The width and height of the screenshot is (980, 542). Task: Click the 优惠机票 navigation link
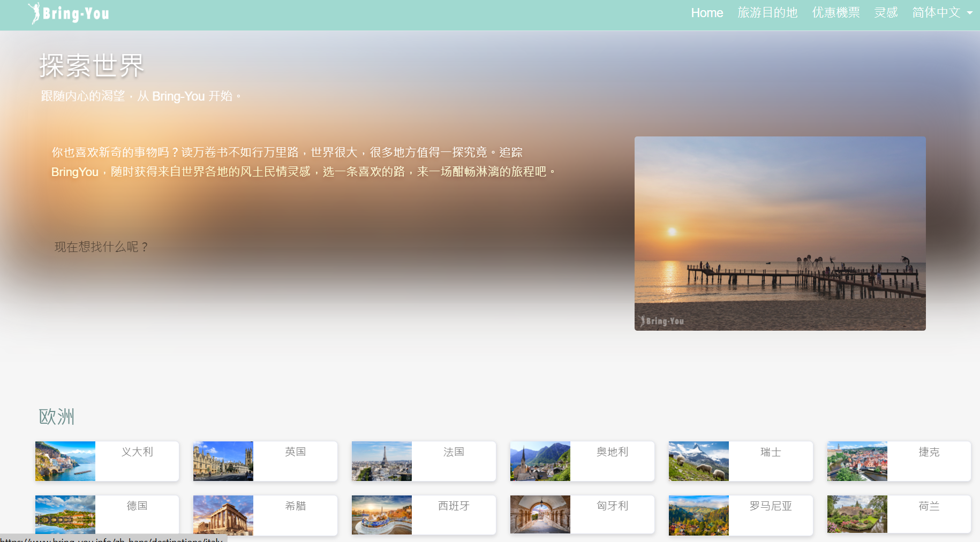[835, 13]
